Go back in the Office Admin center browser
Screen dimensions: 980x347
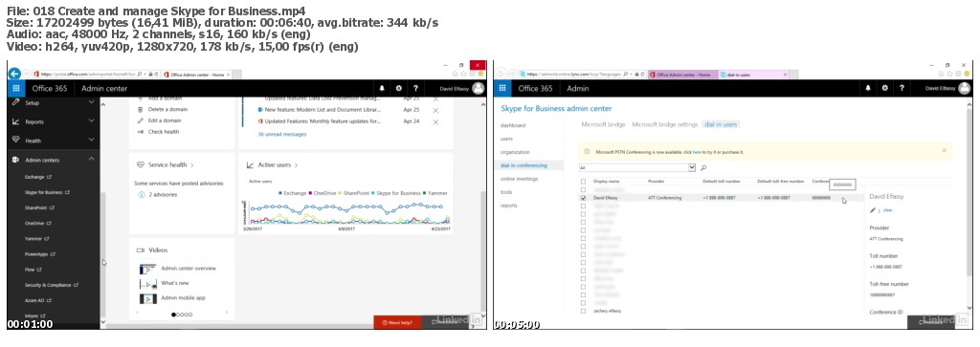point(13,73)
